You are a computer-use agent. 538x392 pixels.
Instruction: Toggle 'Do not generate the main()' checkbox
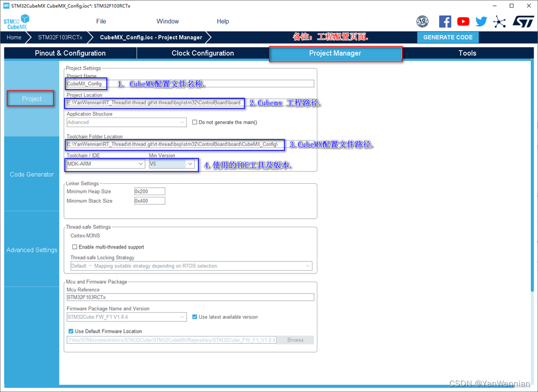tap(195, 122)
